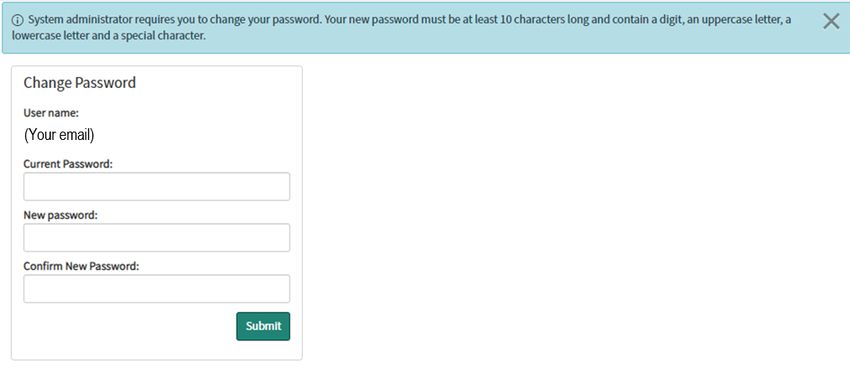The image size is (850, 373).
Task: Select the "(Your email)" username text
Action: point(59,135)
